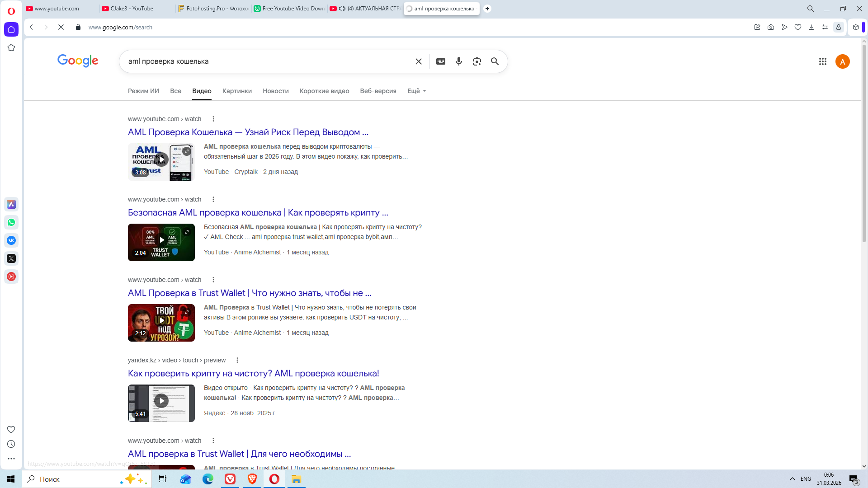Open options menu for yandex.kz result
Viewport: 868px width, 488px height.
click(x=237, y=360)
